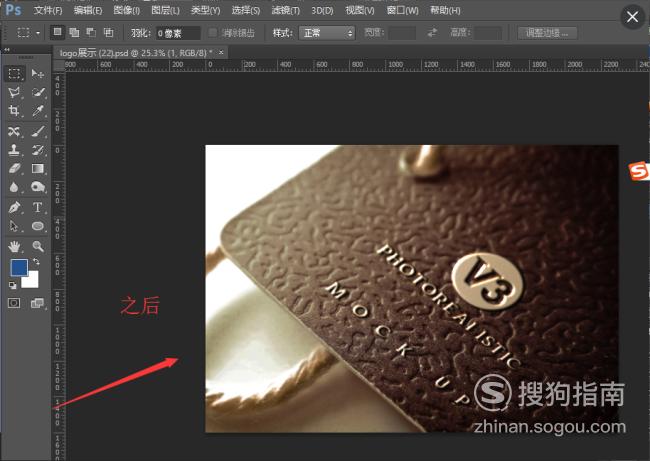This screenshot has height=461, width=650.
Task: Swap width and height arrows icon
Action: click(x=432, y=33)
